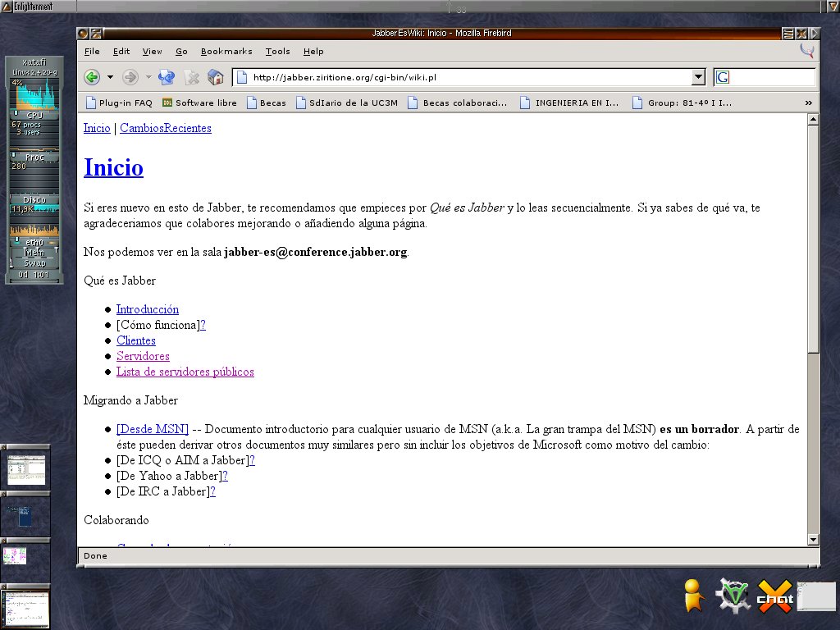
Task: Click the page's vertical scrollbar thumb
Action: click(x=813, y=238)
